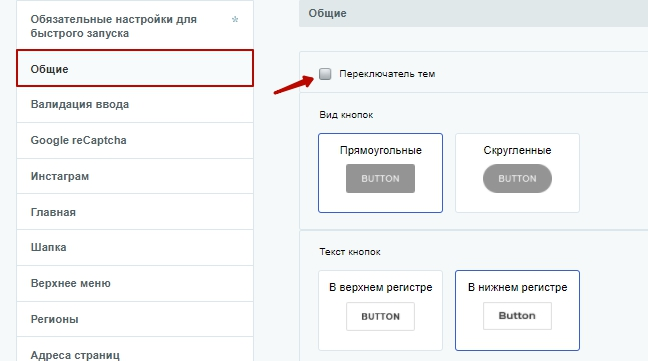Open Обязательные настройки для быстрого запуска section
Screen dimensions: 648x361
(x=135, y=25)
